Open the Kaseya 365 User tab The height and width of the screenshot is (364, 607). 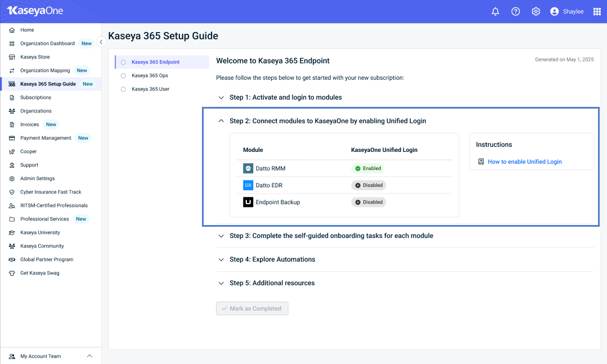162,89
